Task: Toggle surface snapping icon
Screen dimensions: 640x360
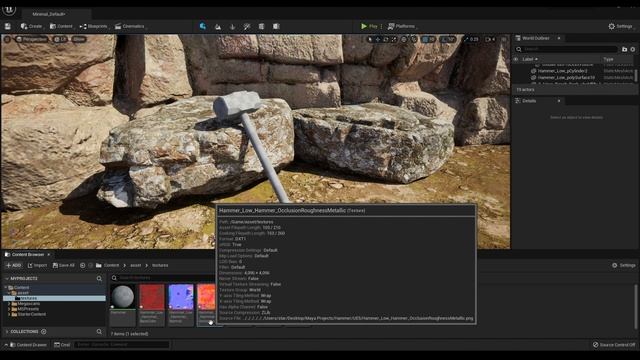Action: 414,39
